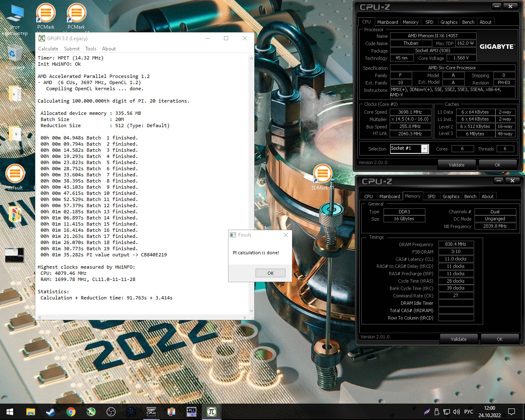Switch to CPU tab in bottom CPU-Z window
The width and height of the screenshot is (525, 420).
coord(368,196)
